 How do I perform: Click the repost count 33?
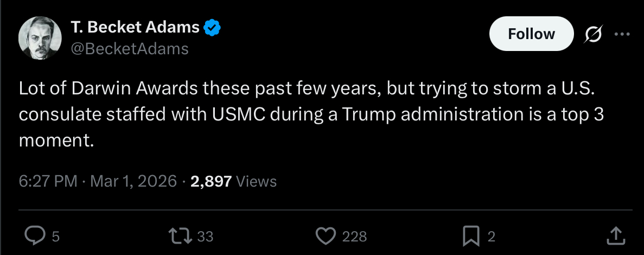(x=206, y=237)
